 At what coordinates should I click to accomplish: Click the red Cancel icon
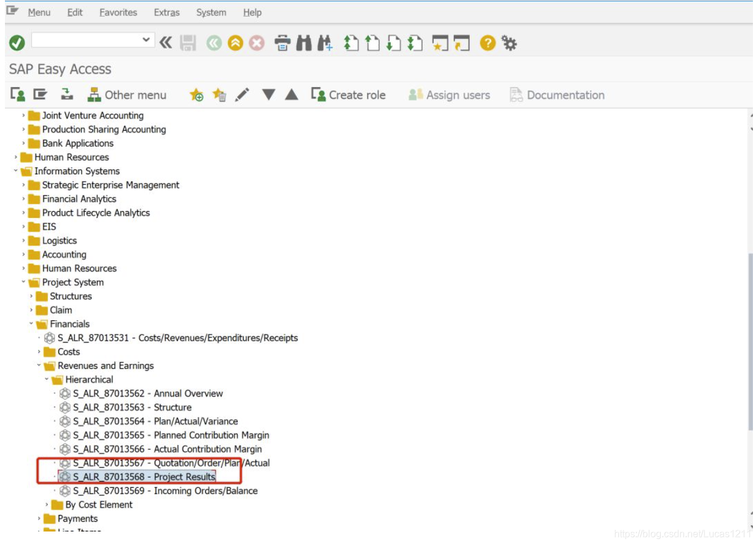click(x=257, y=43)
